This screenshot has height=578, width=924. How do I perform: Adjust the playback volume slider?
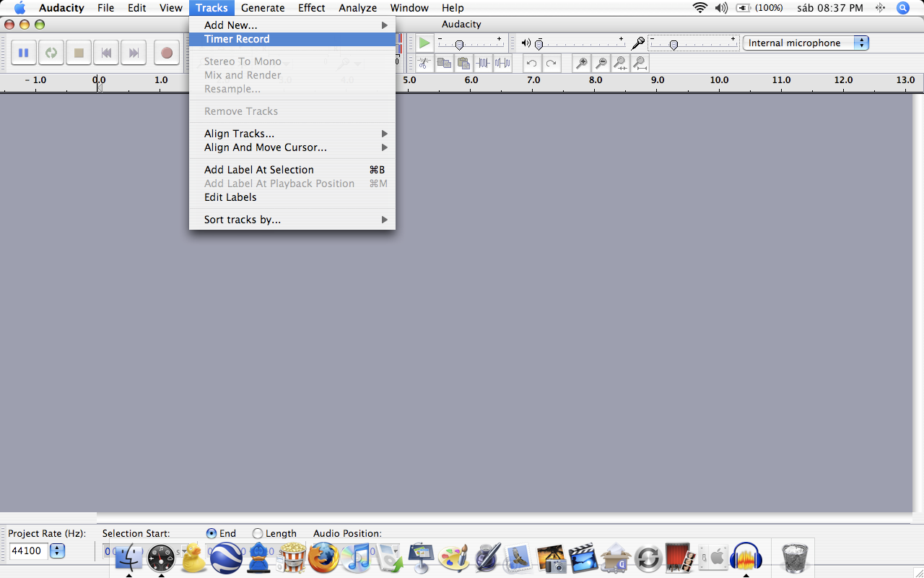(539, 44)
